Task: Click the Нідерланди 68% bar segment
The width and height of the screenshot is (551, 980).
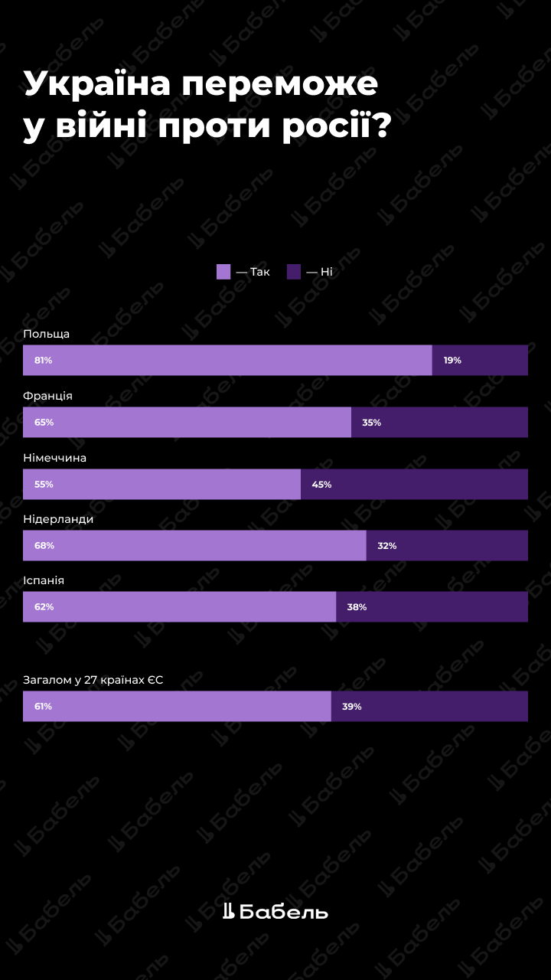Action: coord(194,546)
